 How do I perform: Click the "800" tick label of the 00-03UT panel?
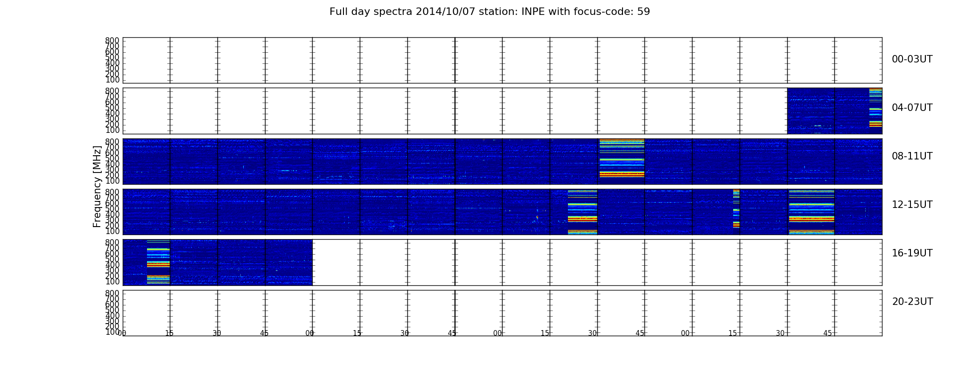point(112,41)
